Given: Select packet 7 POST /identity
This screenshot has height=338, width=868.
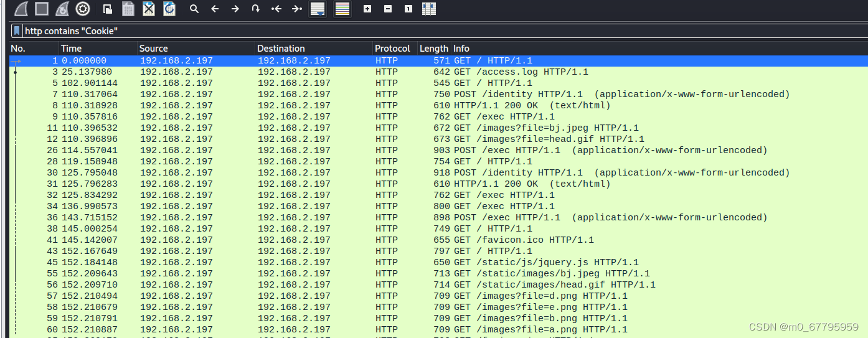Looking at the screenshot, I should point(438,95).
